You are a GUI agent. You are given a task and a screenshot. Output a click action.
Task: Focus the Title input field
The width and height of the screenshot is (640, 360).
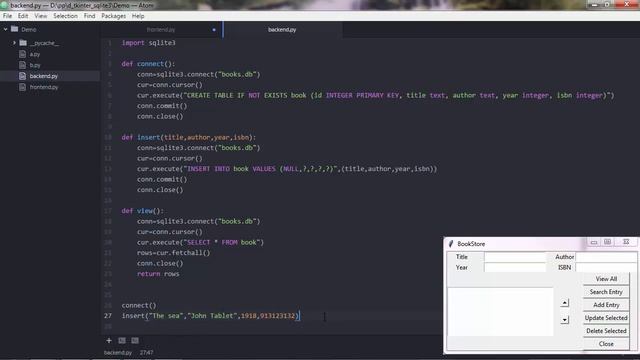click(515, 257)
